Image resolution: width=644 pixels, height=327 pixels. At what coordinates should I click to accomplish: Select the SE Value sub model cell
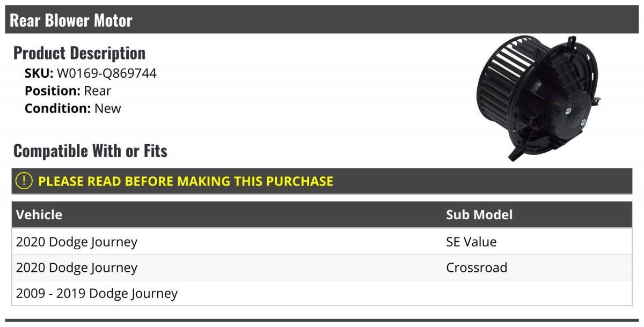(471, 242)
